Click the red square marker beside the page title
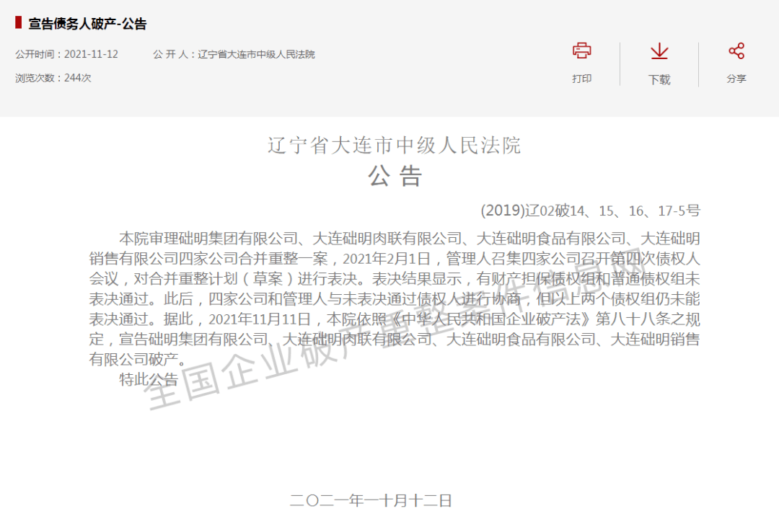 click(19, 23)
